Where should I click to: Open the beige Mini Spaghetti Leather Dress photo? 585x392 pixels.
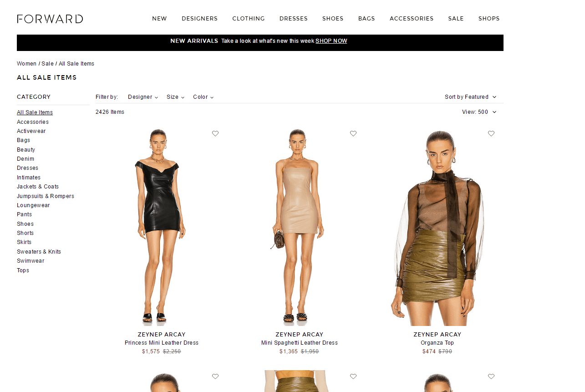[x=300, y=227]
